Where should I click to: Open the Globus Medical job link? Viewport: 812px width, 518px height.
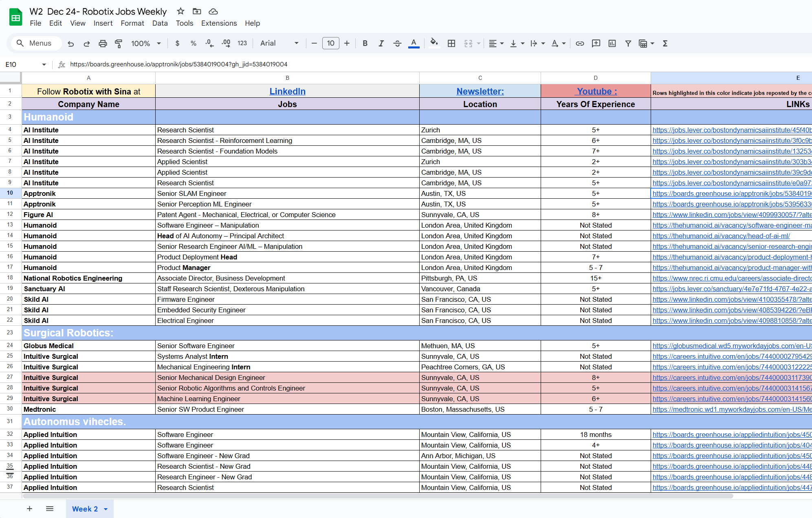point(732,346)
